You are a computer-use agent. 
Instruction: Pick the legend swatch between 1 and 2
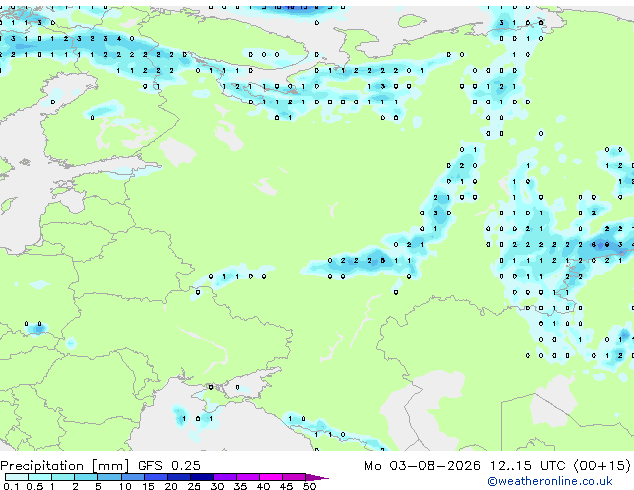63,477
